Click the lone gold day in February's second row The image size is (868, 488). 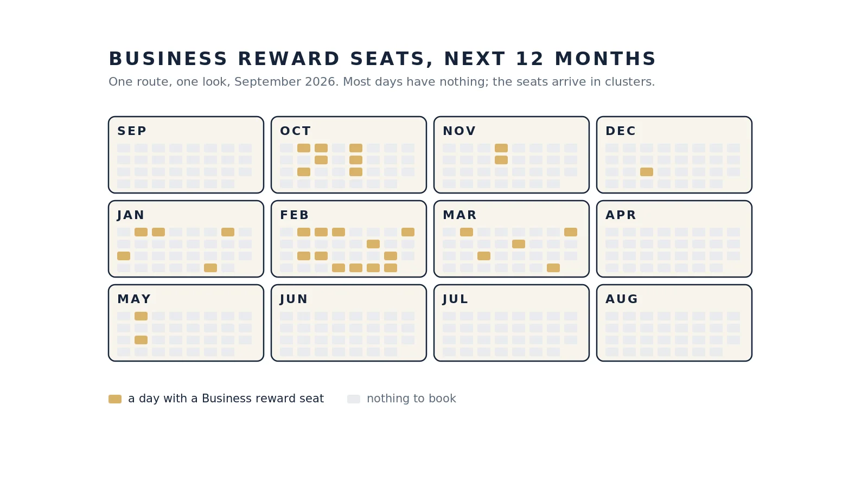pyautogui.click(x=373, y=244)
